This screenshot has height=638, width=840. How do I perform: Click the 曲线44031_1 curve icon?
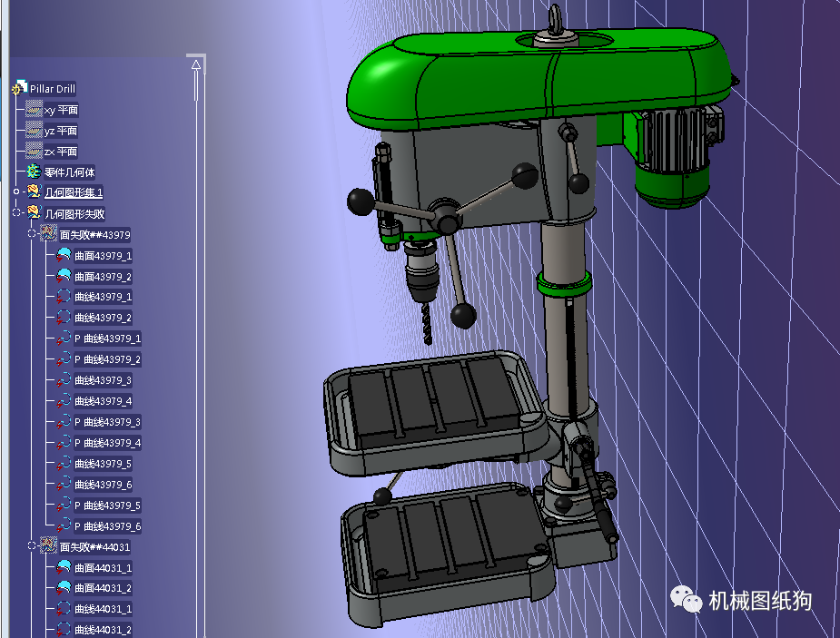64,609
